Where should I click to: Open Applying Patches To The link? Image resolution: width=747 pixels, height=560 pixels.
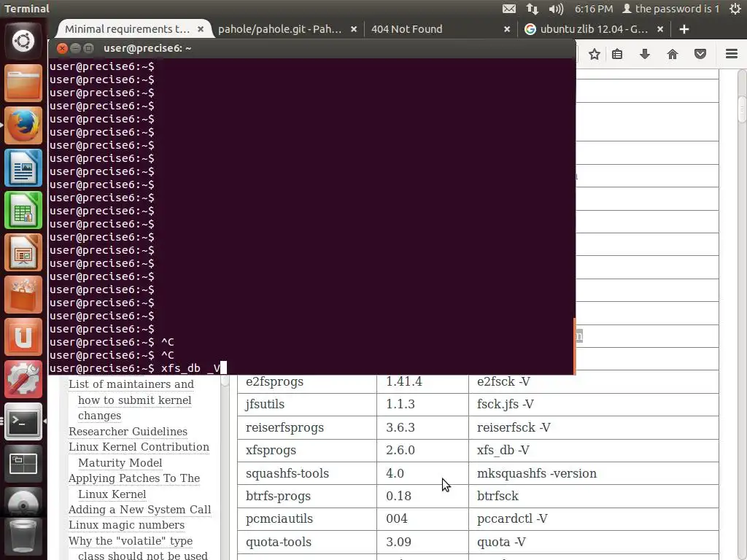[x=134, y=478]
